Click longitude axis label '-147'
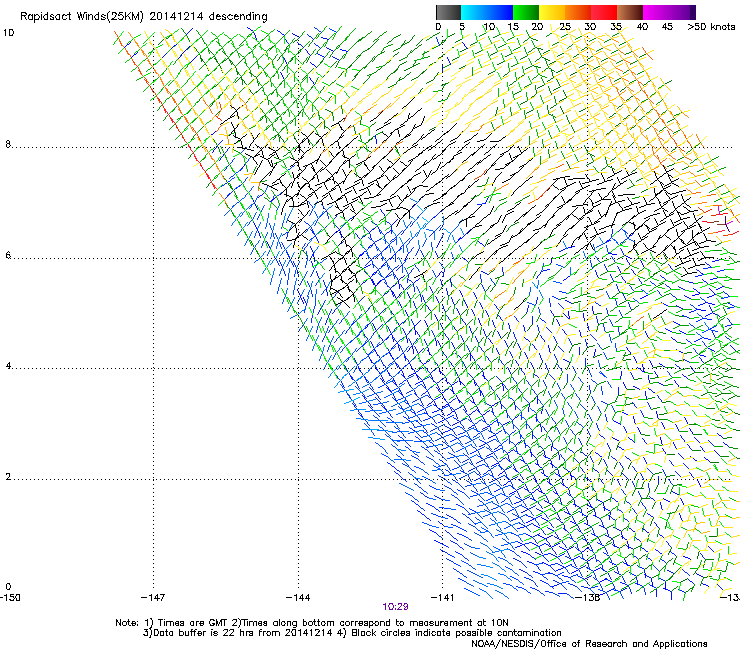The height and width of the screenshot is (650, 740). (153, 598)
